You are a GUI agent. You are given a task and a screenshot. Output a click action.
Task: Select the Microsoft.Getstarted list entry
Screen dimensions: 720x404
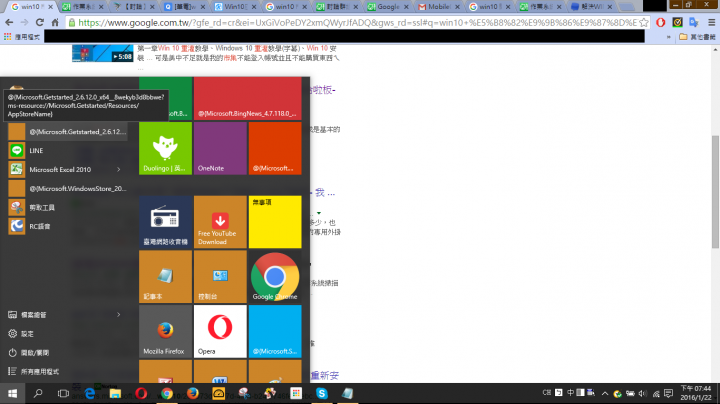pyautogui.click(x=67, y=132)
